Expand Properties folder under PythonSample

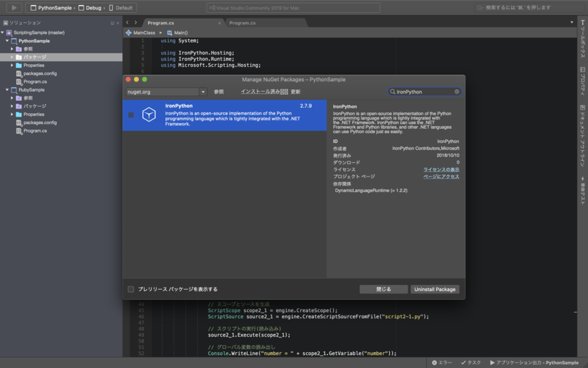(12, 65)
